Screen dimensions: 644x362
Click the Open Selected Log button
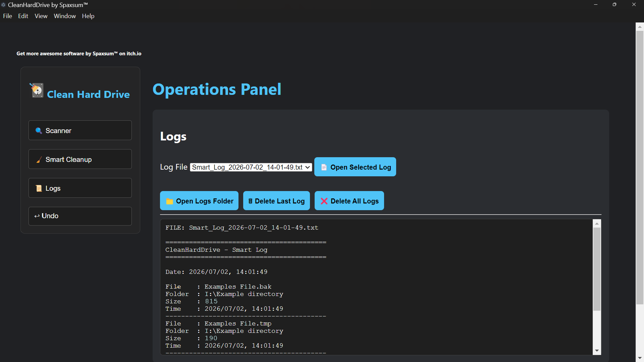(x=355, y=167)
